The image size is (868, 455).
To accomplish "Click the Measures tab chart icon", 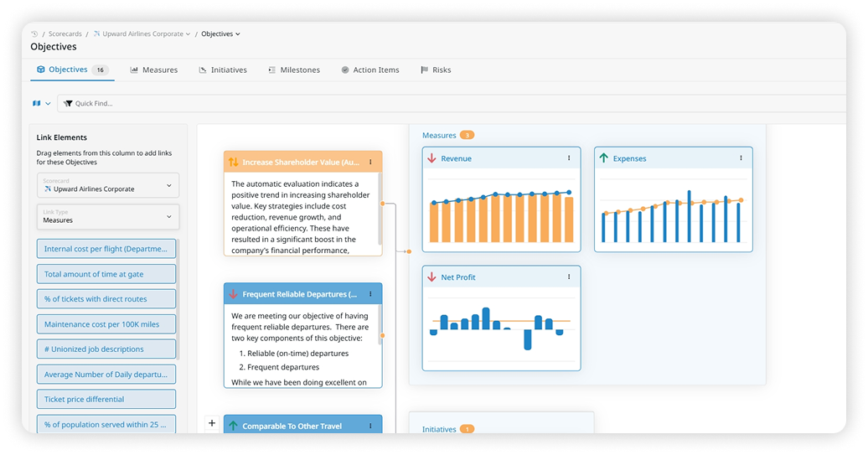I will point(134,70).
